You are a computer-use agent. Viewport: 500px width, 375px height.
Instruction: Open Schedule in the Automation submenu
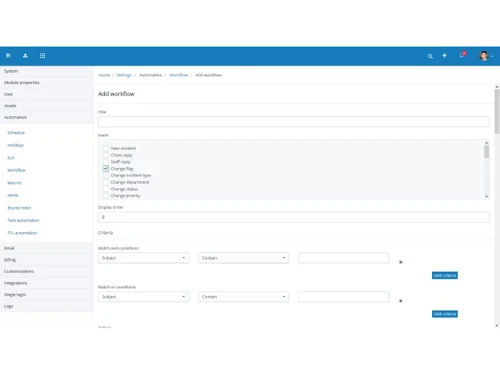click(16, 133)
